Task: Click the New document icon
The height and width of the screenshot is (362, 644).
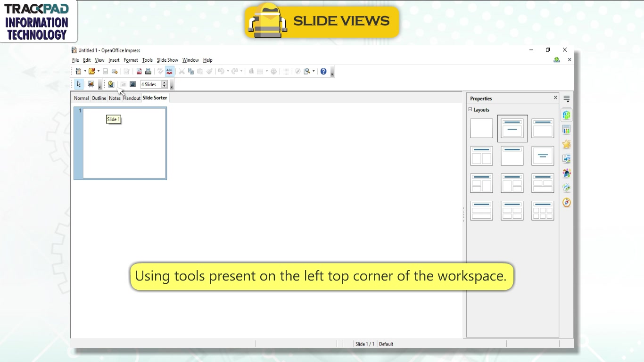Action: 79,71
